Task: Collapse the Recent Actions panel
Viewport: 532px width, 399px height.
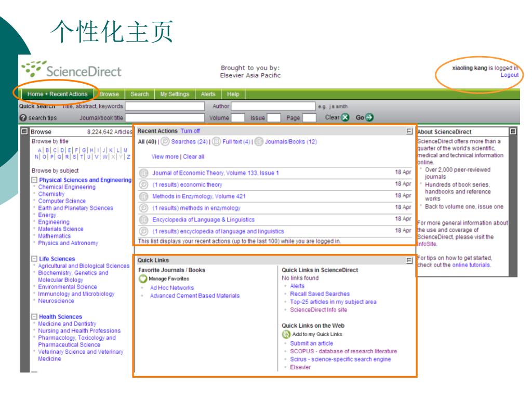Action: [409, 131]
